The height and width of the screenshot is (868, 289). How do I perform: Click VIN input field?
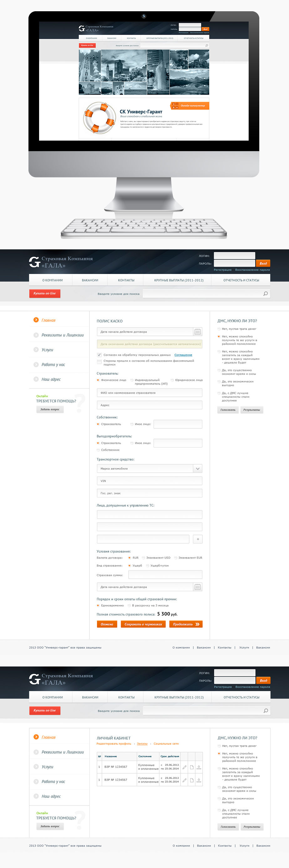click(150, 481)
